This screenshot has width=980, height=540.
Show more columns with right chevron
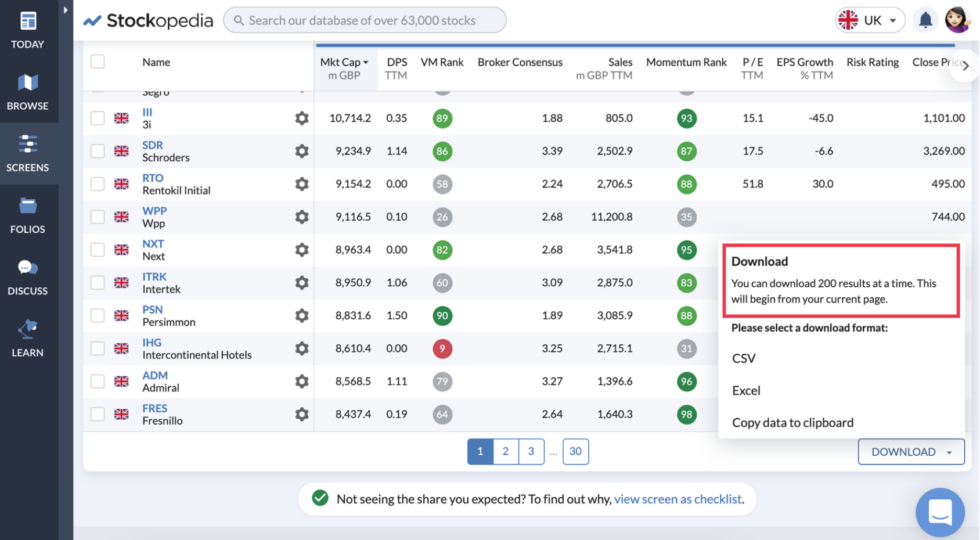point(965,66)
